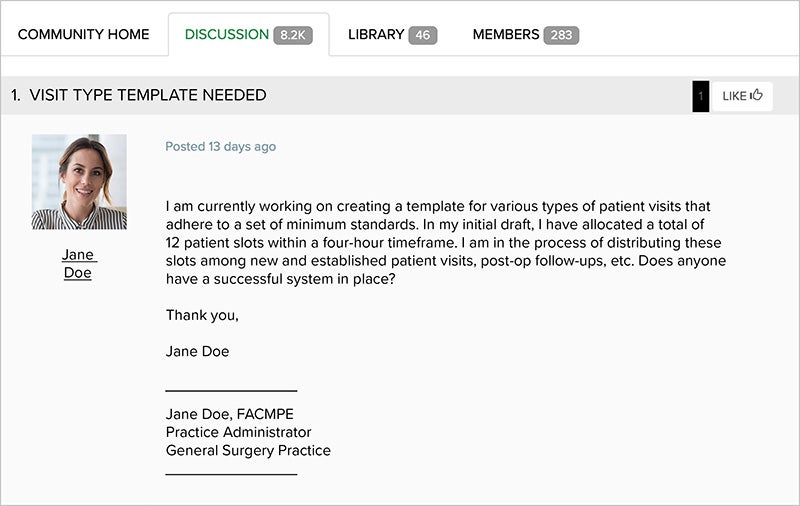
Task: Open the Visit Type Template Needed post title
Action: 148,96
